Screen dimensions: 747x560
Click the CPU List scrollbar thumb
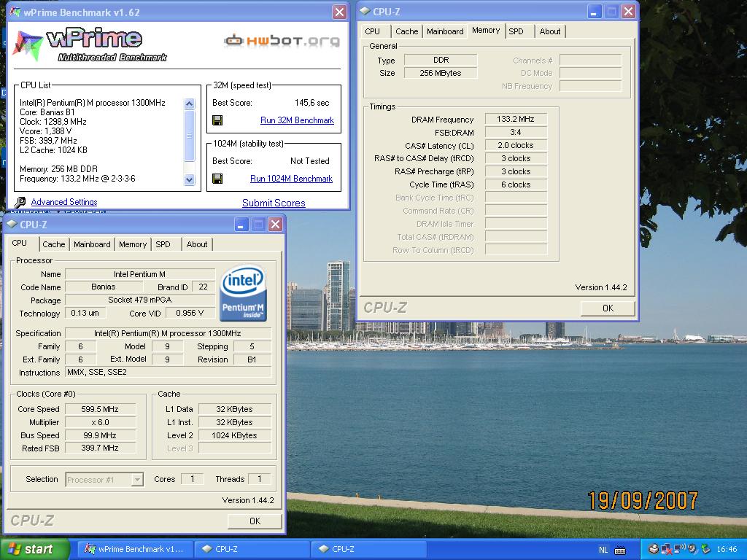189,136
